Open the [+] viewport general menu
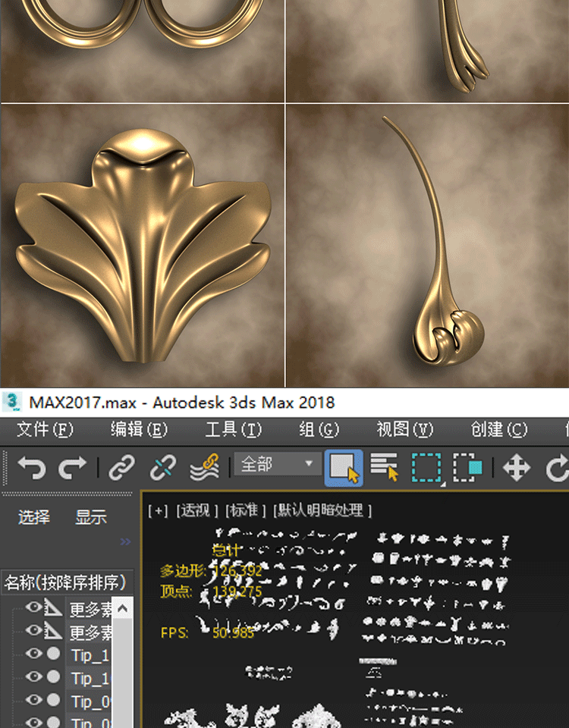Viewport: 569px width, 728px height. 158,510
